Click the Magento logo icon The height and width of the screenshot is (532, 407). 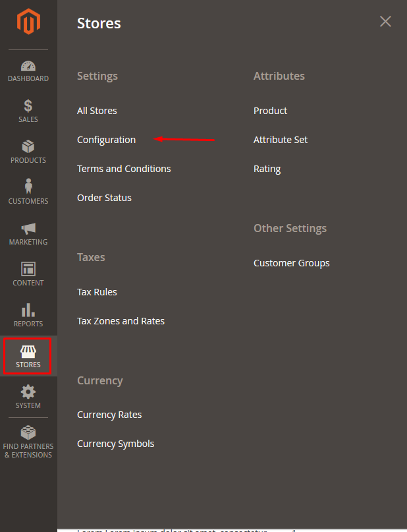[28, 21]
